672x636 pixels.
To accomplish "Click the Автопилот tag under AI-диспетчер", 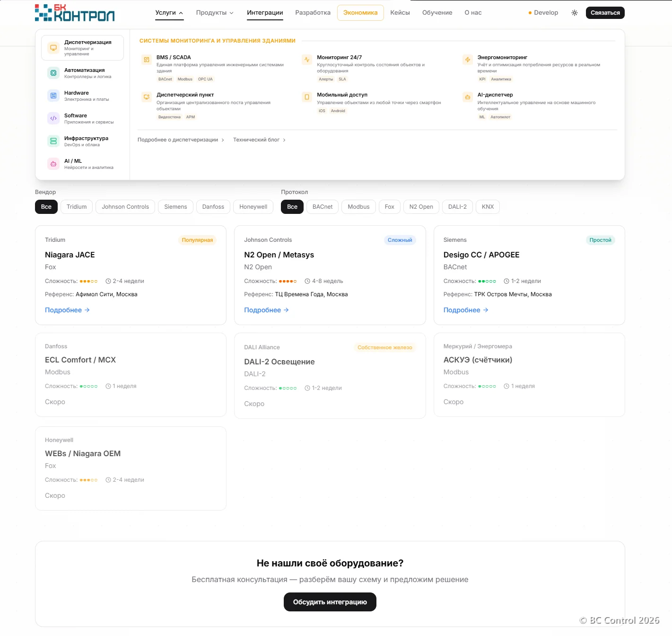I will (x=500, y=117).
